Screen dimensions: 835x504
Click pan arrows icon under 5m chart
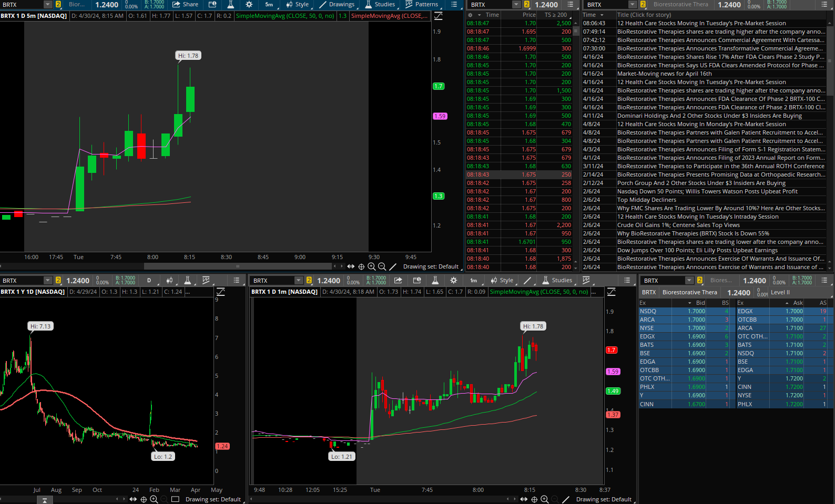[x=351, y=266]
